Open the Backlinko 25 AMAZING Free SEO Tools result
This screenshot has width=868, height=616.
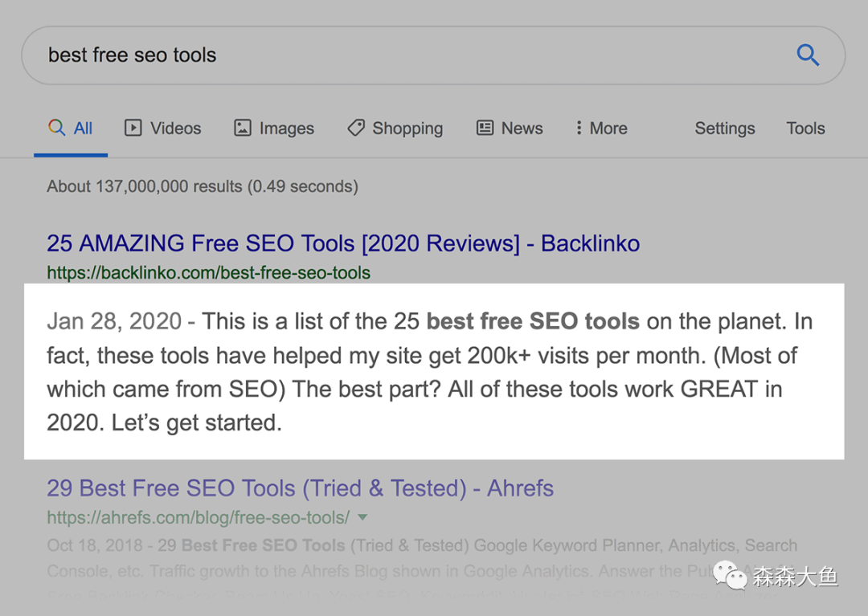pyautogui.click(x=343, y=243)
